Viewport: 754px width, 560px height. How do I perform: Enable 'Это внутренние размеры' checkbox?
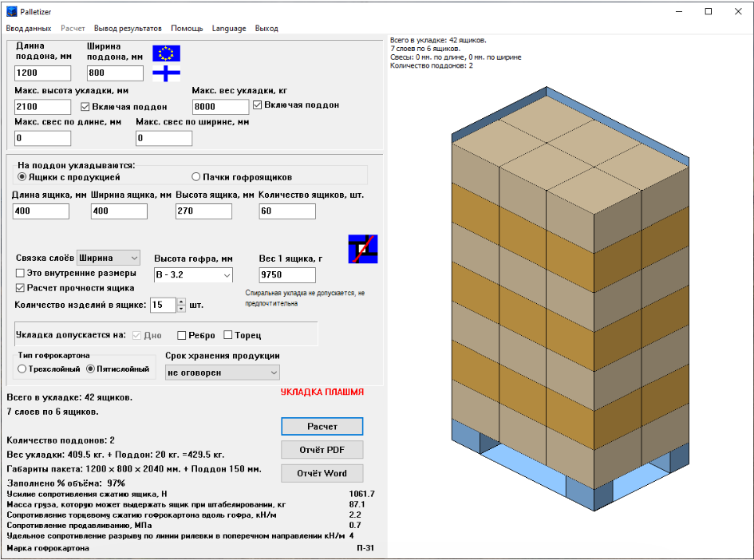pyautogui.click(x=20, y=273)
